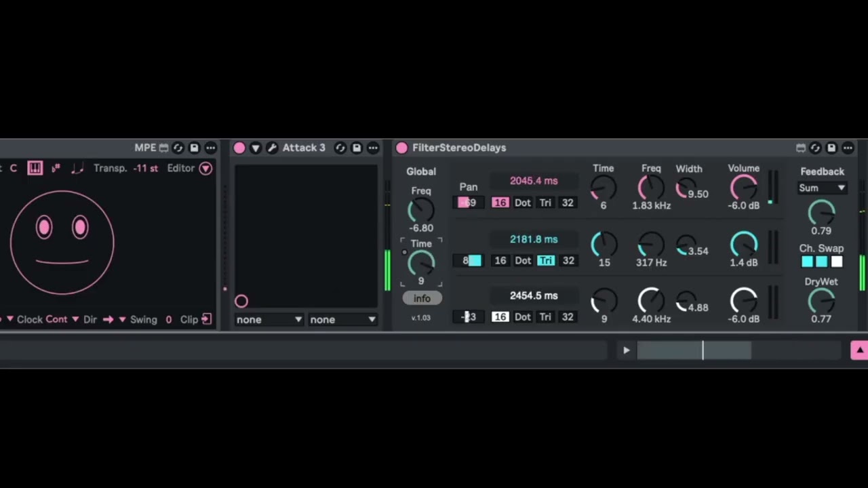The image size is (868, 488).
Task: Open the second none dropdown in Attack 3
Action: [x=342, y=319]
